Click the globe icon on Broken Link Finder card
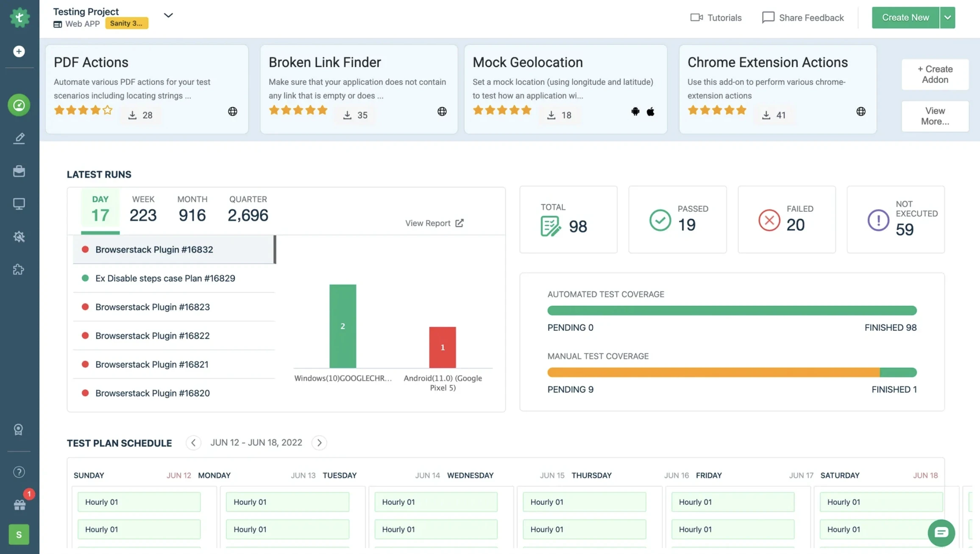 [x=442, y=112]
